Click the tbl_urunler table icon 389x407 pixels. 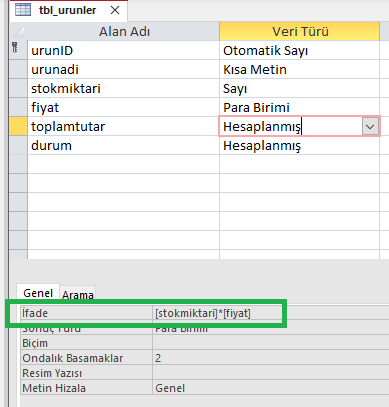click(23, 10)
